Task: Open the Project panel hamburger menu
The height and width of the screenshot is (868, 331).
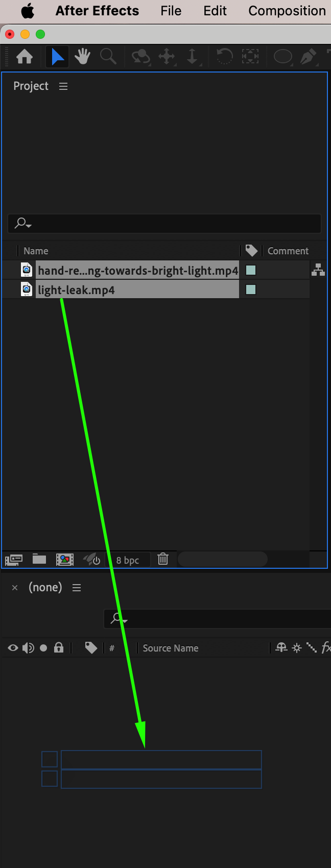Action: click(63, 86)
